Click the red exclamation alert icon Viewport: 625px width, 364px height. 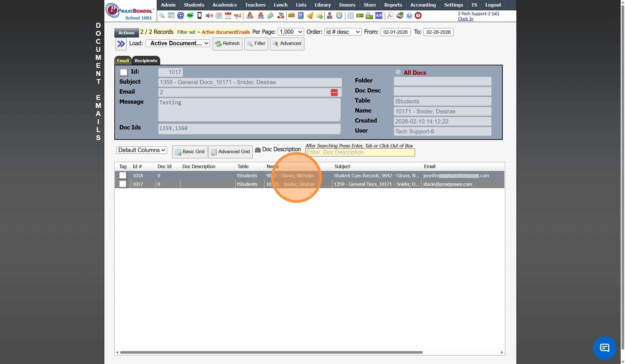[x=418, y=15]
